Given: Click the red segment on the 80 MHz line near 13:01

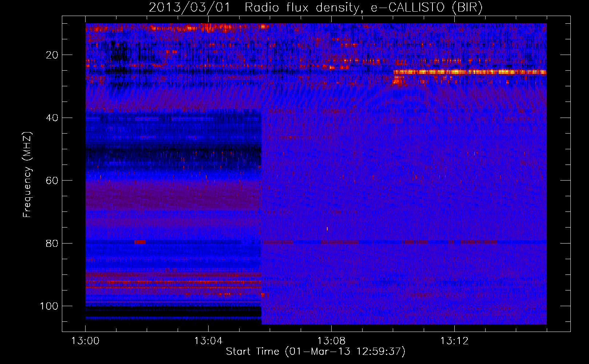Looking at the screenshot, I should click(140, 242).
